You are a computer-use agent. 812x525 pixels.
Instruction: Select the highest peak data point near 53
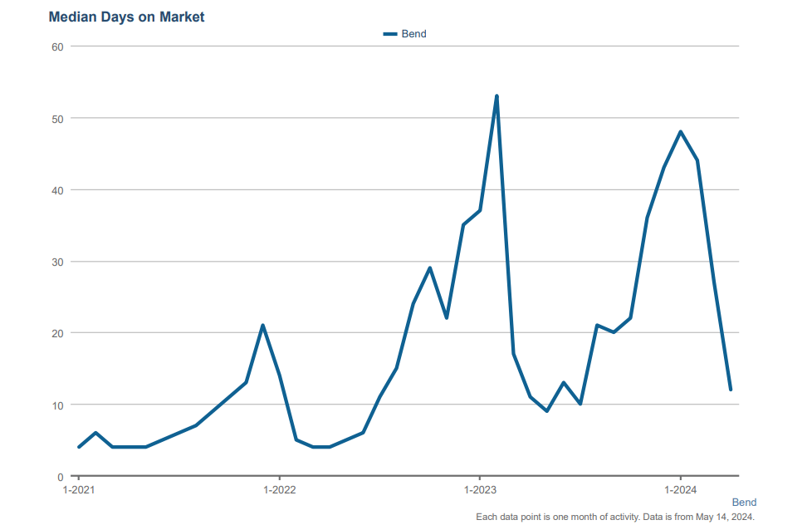click(496, 96)
